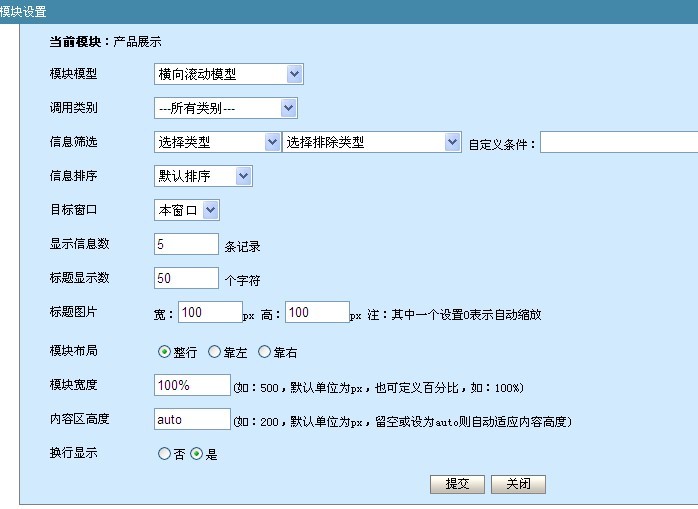
Task: Click the 标题图片 width (宽) field
Action: pos(210,312)
